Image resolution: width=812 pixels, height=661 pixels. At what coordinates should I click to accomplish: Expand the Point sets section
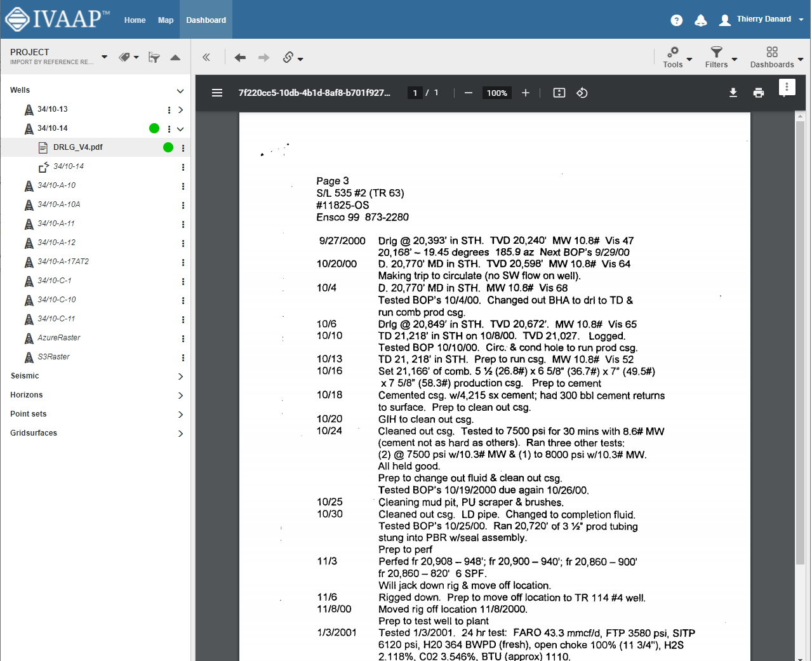[181, 415]
